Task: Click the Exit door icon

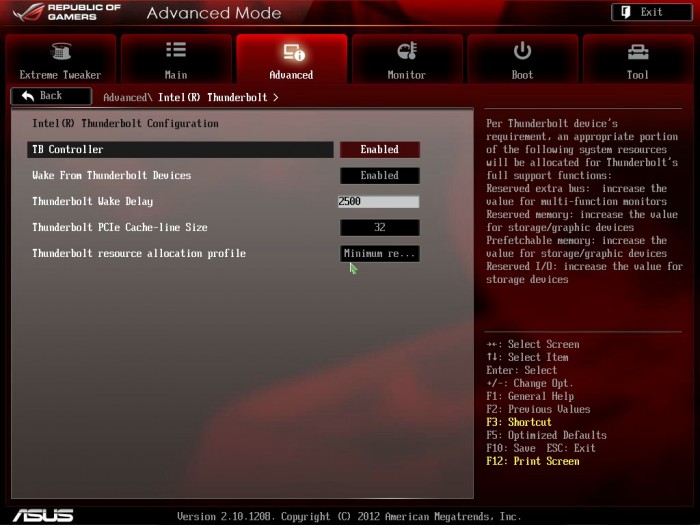Action: click(626, 12)
